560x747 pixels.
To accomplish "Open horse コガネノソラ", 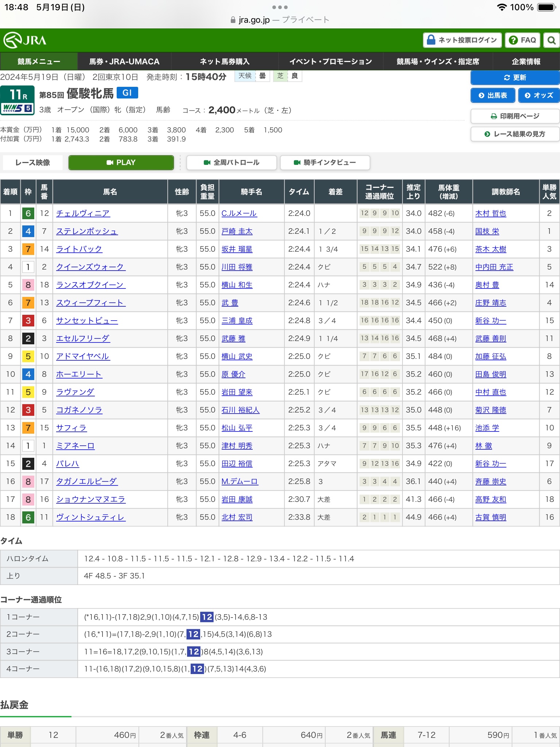I will 79,410.
